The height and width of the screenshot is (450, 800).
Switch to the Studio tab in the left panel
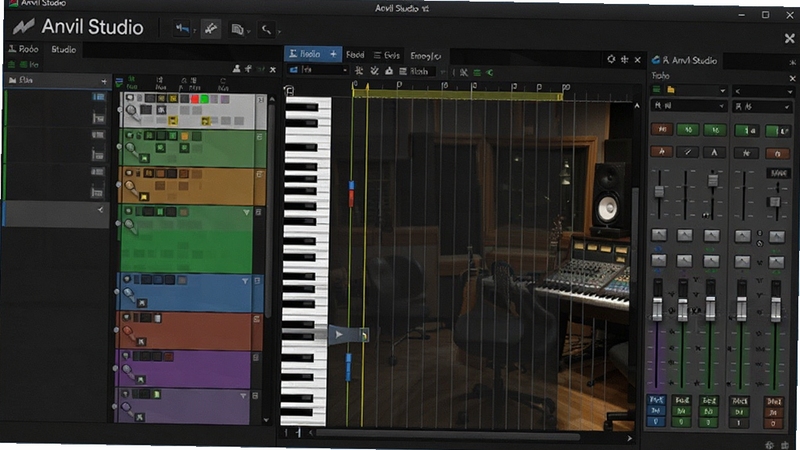coord(64,49)
